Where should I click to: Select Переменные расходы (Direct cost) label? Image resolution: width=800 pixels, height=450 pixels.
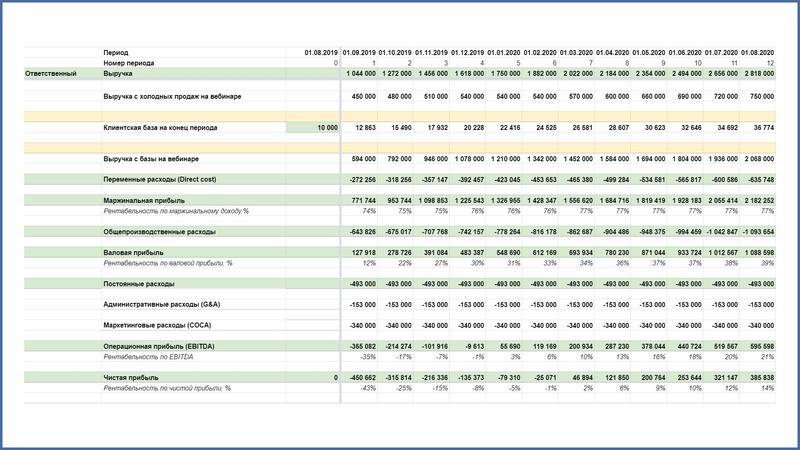coord(160,180)
